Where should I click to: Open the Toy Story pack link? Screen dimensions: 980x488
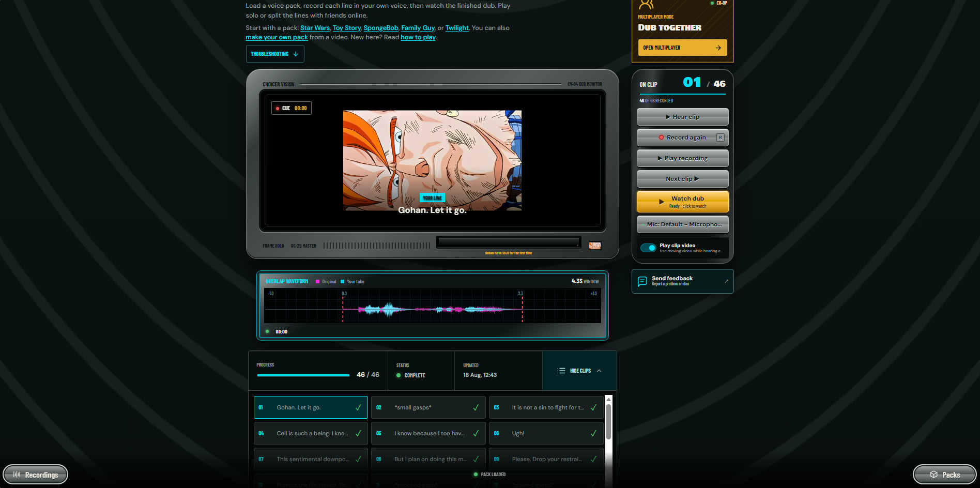click(x=347, y=28)
